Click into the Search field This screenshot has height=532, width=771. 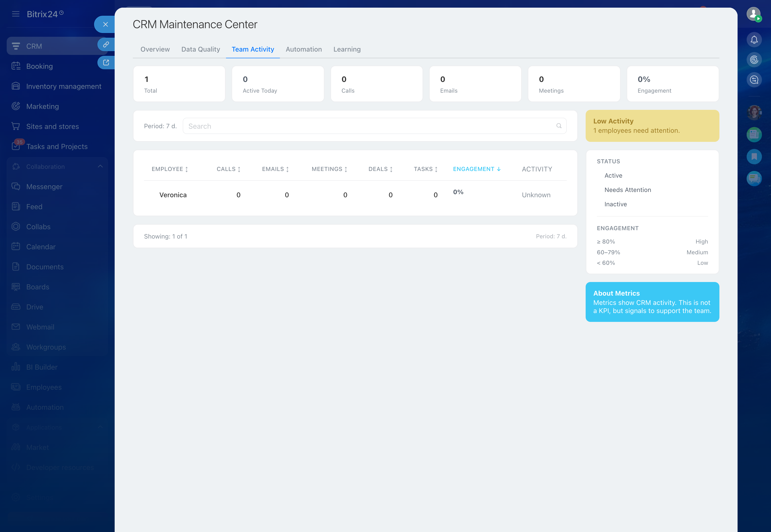(x=367, y=126)
